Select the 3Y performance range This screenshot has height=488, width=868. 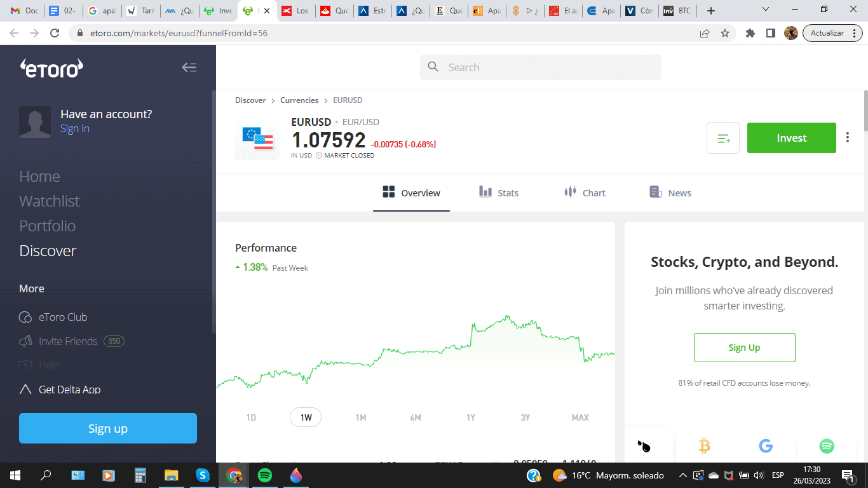click(x=526, y=417)
